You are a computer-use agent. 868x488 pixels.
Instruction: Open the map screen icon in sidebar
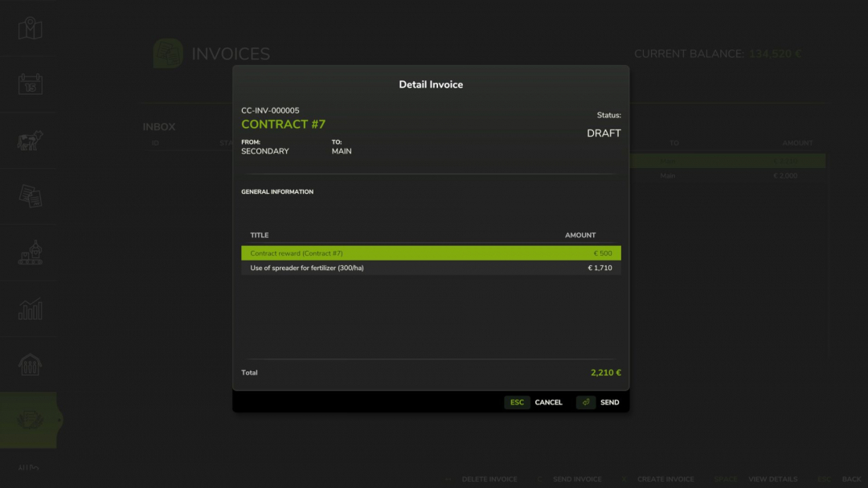pos(29,28)
